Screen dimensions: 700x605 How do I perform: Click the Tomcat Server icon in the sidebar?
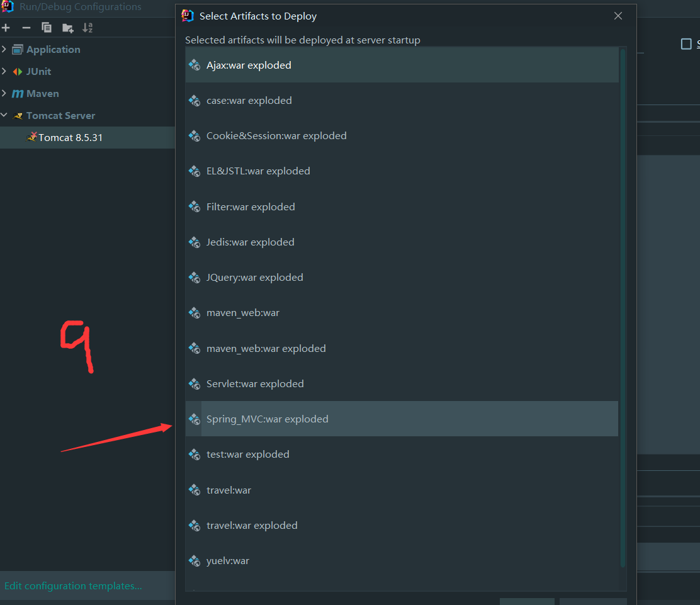(17, 115)
